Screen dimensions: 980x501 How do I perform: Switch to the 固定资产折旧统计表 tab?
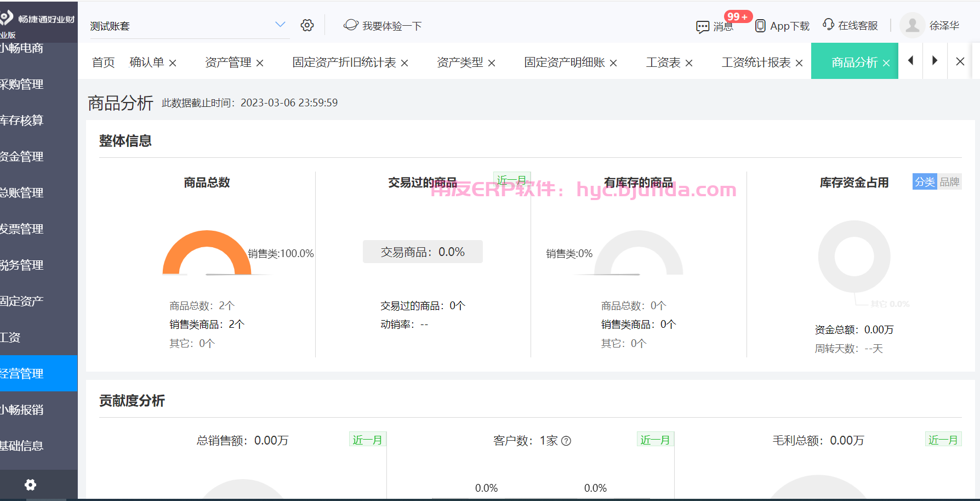[344, 62]
